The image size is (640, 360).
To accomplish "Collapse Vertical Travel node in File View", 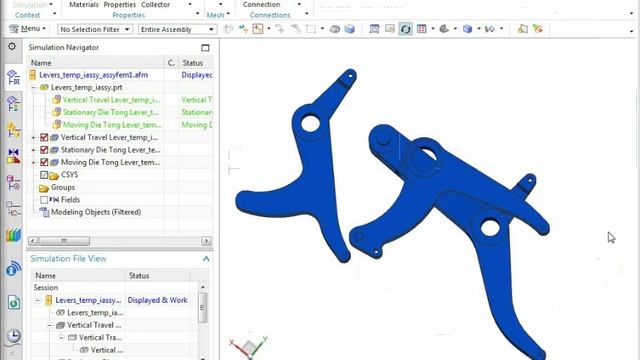I will pos(50,325).
